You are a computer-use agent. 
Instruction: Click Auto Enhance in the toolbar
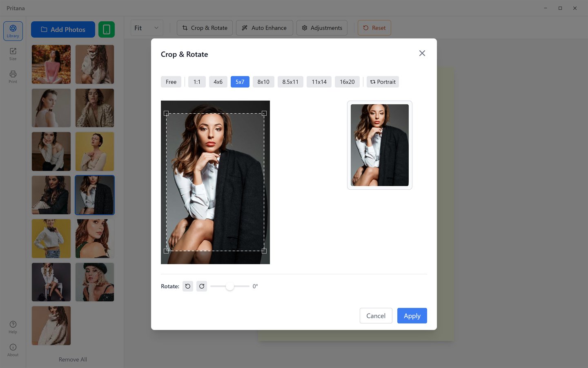[x=264, y=28]
